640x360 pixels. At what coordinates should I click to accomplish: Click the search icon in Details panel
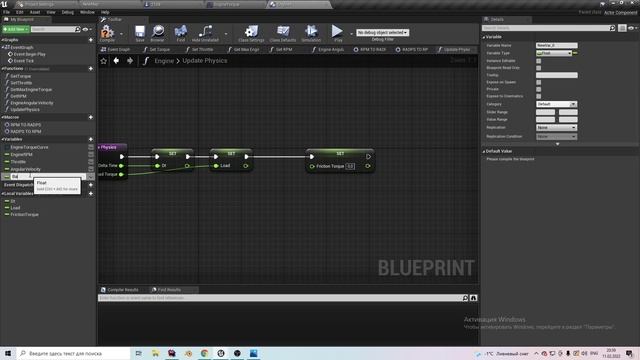612,28
